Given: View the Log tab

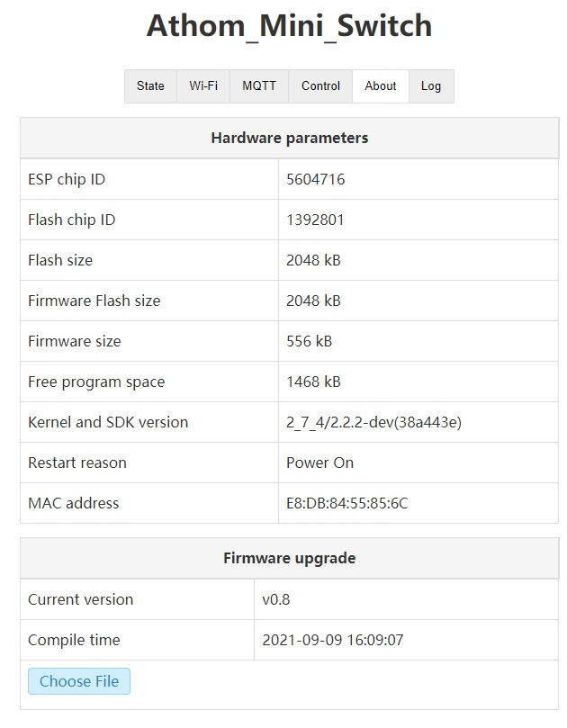Looking at the screenshot, I should click(x=431, y=85).
